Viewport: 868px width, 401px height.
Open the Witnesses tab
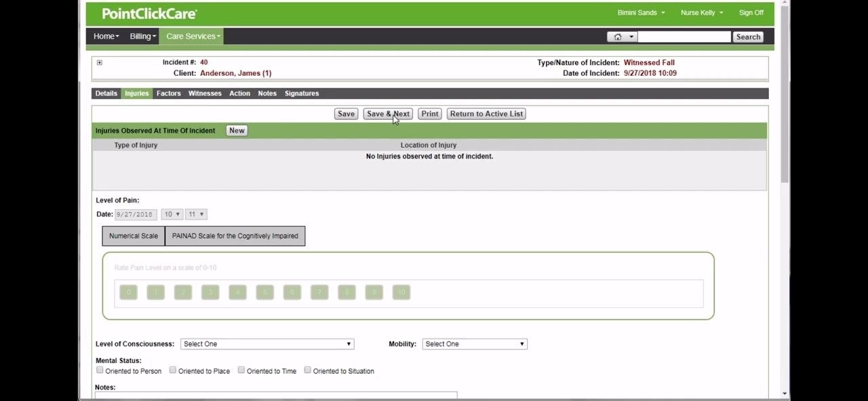tap(205, 93)
